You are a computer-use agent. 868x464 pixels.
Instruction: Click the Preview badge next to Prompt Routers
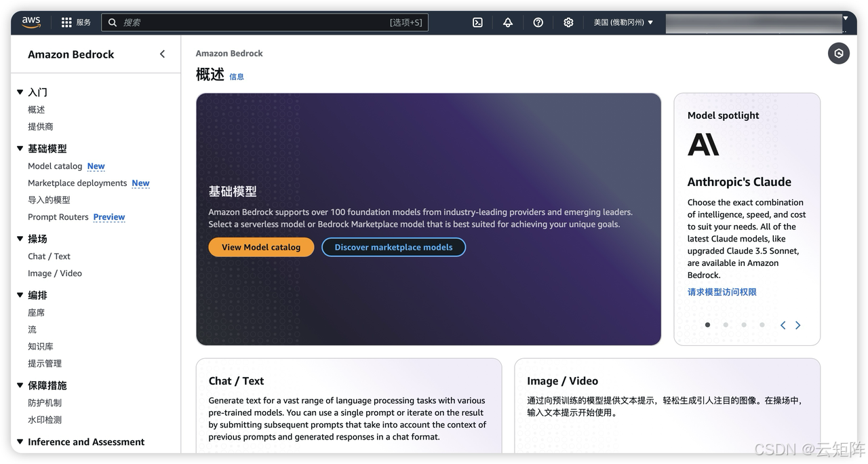tap(109, 217)
